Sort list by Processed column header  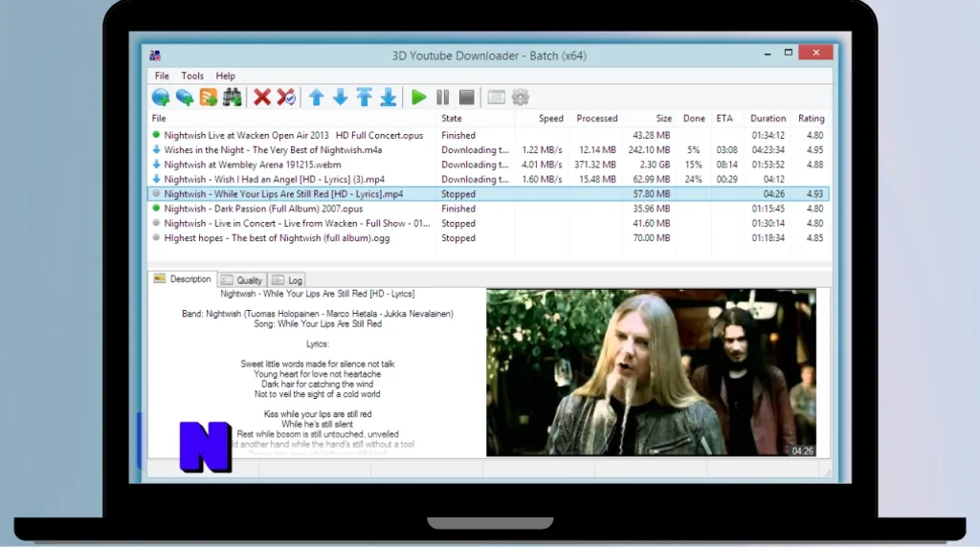point(597,118)
